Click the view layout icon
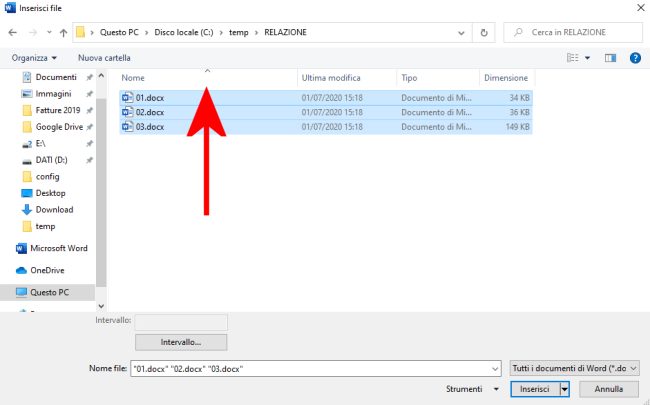 point(572,58)
